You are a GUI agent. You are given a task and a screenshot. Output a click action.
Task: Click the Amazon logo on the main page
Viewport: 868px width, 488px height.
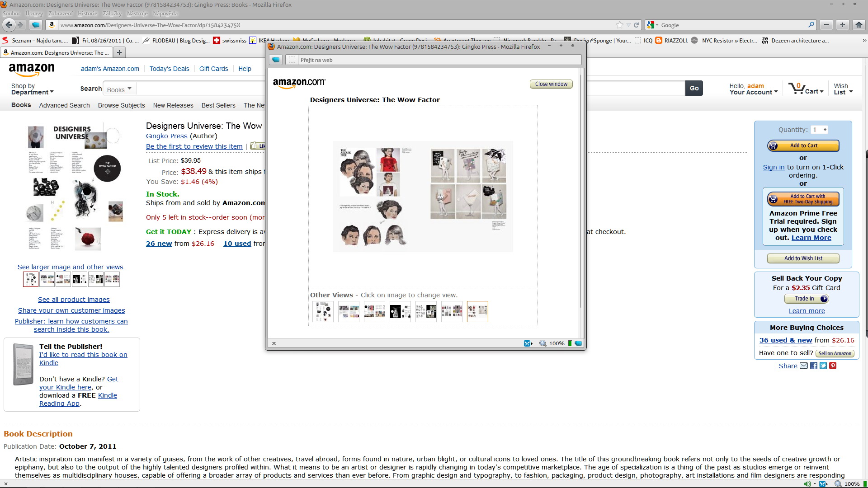click(x=32, y=70)
